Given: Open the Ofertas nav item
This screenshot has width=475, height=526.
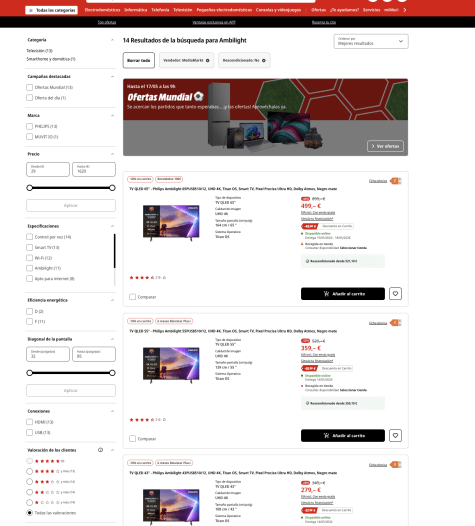Looking at the screenshot, I should tap(318, 10).
